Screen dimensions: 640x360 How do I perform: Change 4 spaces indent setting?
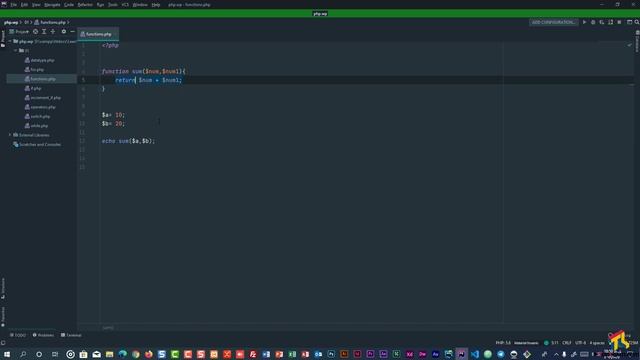pyautogui.click(x=597, y=343)
